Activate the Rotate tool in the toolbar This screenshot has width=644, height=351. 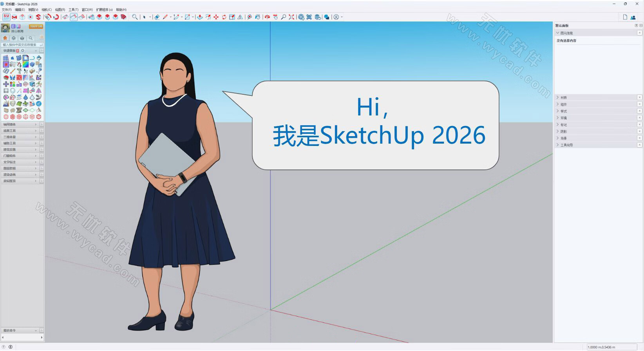224,17
